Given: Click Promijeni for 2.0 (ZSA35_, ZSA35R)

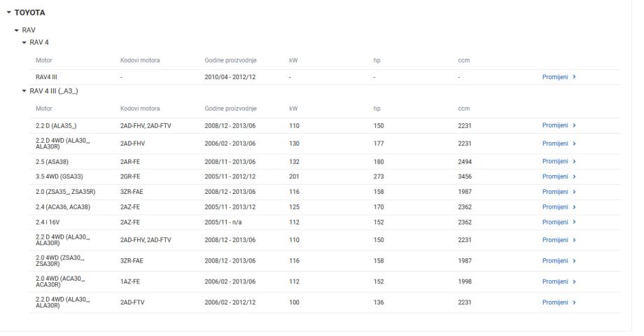Looking at the screenshot, I should (559, 192).
